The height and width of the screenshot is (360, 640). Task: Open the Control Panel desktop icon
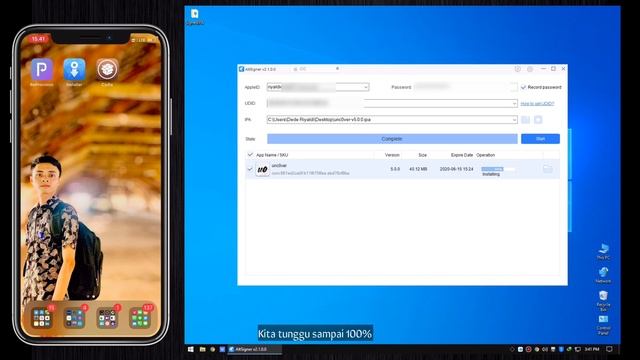[x=603, y=324]
